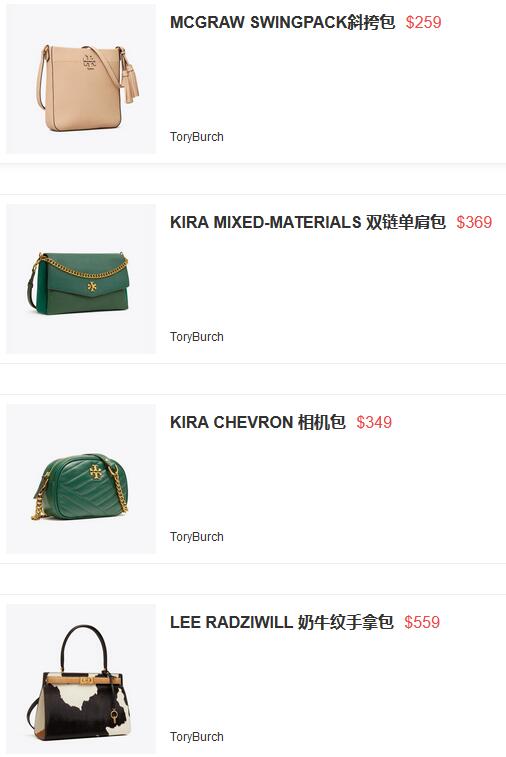Image resolution: width=506 pixels, height=757 pixels.
Task: Click ToryBurch brand under Kira Mixed-Materials
Action: pos(197,336)
